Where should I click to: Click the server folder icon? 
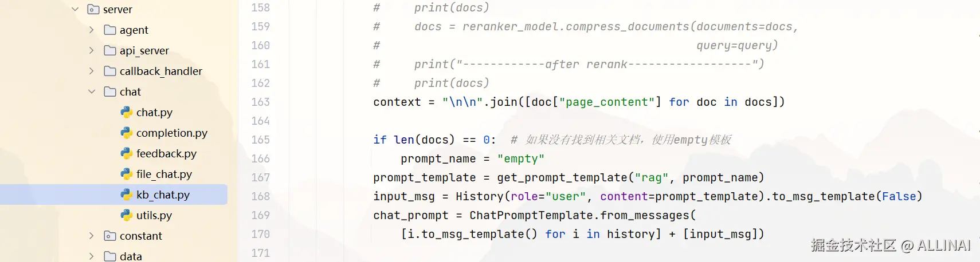click(x=93, y=9)
